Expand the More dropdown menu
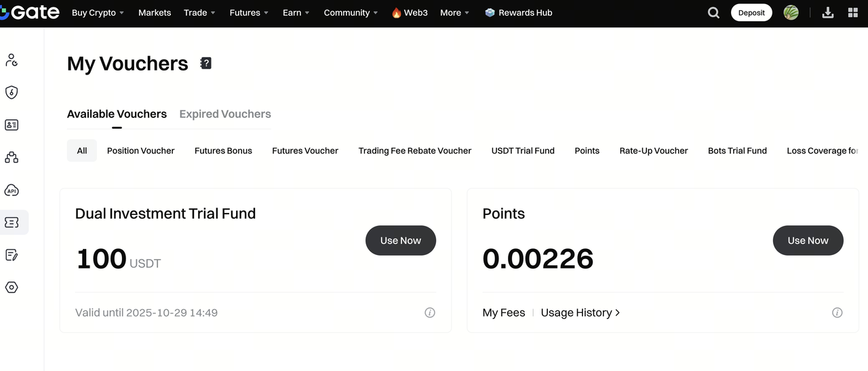 (454, 13)
